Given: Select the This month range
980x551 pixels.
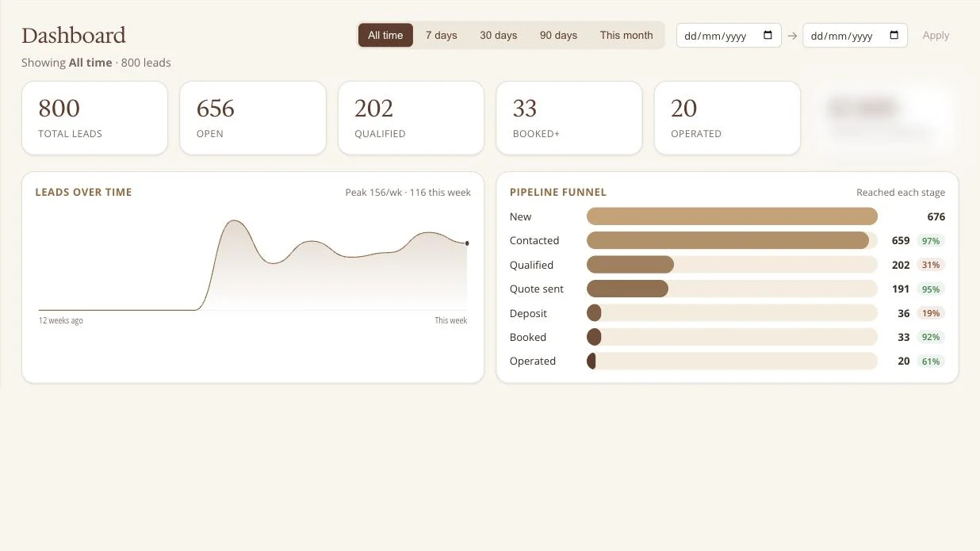Looking at the screenshot, I should (x=626, y=36).
